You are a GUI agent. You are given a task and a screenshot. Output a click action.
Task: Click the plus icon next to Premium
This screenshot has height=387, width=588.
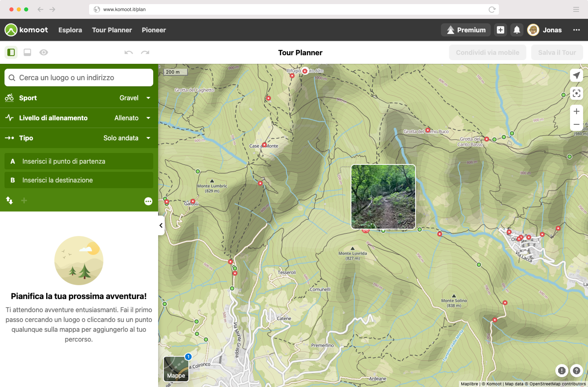point(500,30)
